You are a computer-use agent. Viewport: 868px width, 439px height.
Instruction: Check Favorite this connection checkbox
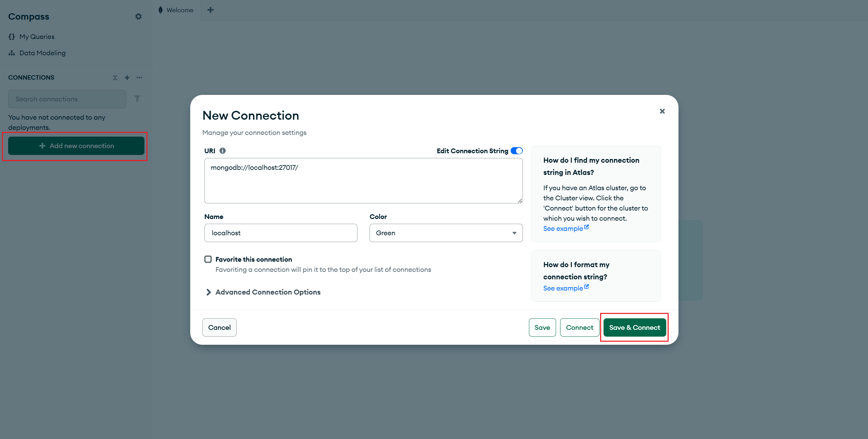[208, 259]
